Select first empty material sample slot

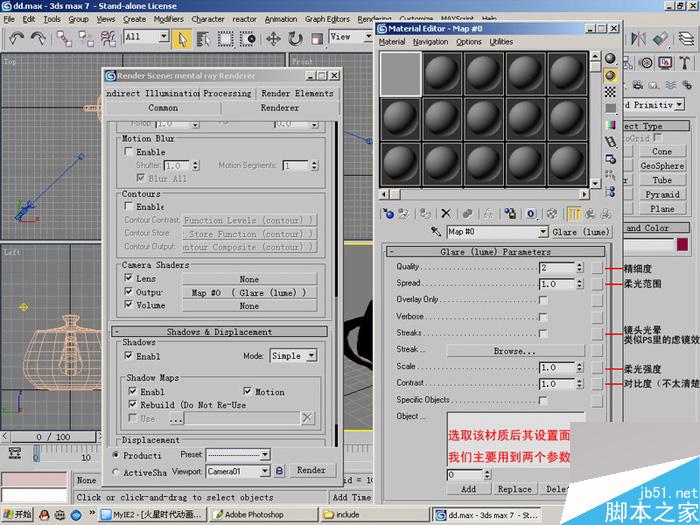click(x=400, y=74)
